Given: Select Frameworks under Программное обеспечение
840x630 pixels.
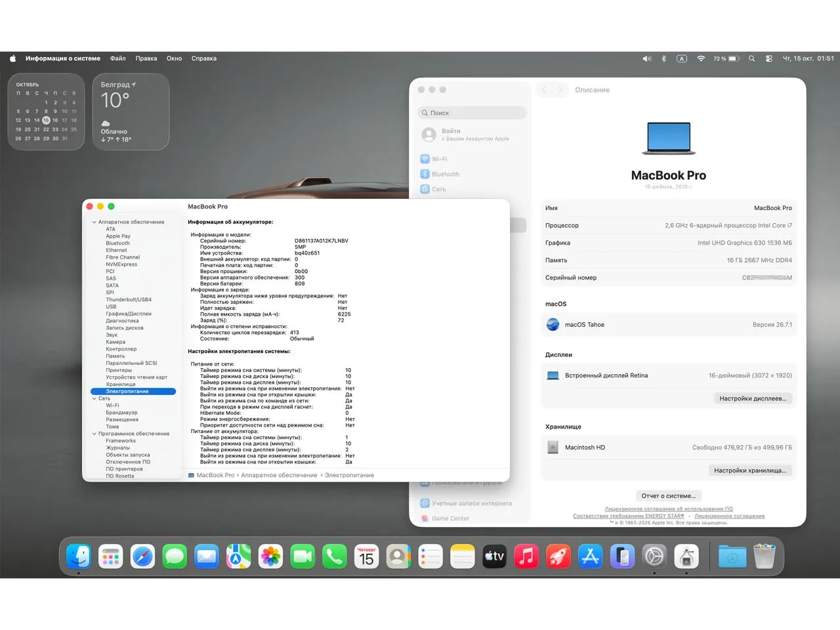Looking at the screenshot, I should pyautogui.click(x=121, y=441).
